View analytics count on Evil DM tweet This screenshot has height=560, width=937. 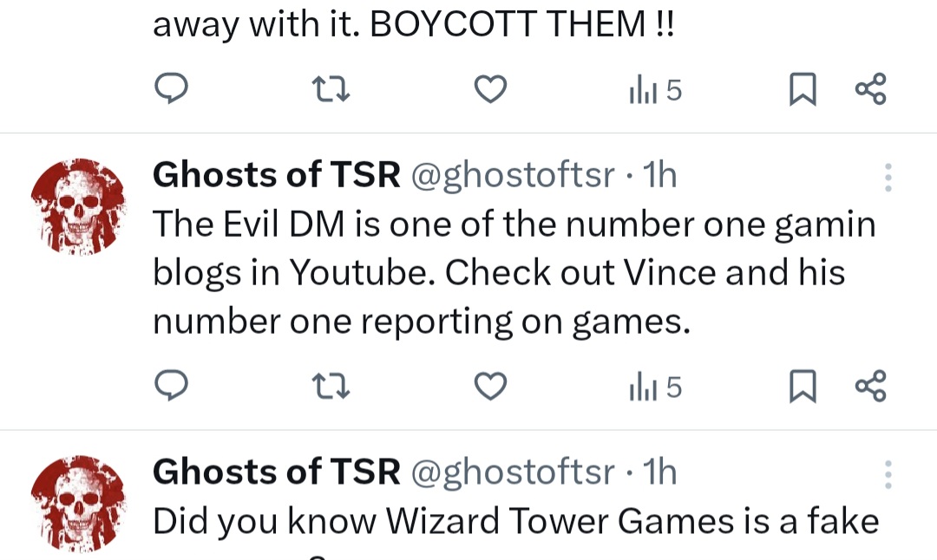point(656,387)
